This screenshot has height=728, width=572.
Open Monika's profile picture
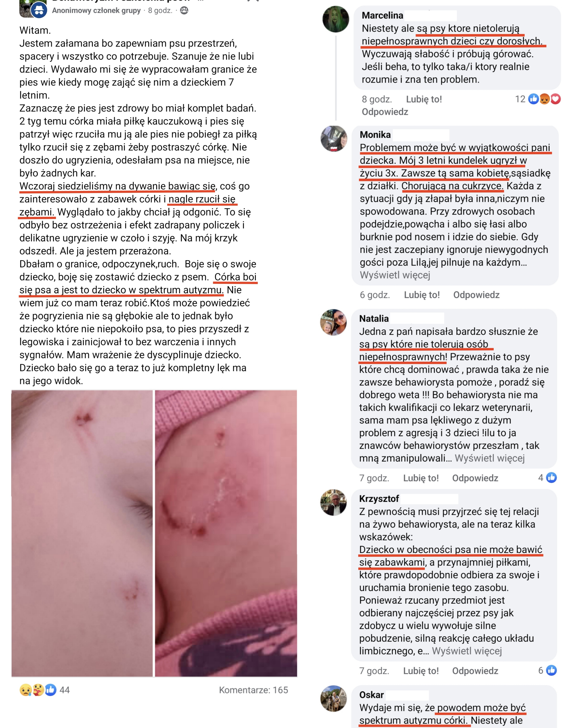(x=334, y=139)
